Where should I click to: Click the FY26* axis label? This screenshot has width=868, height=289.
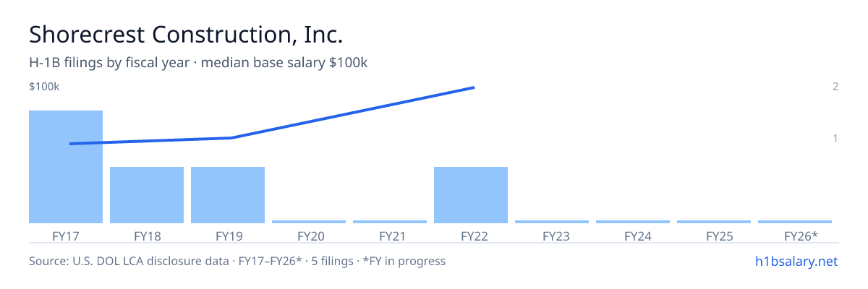point(801,236)
